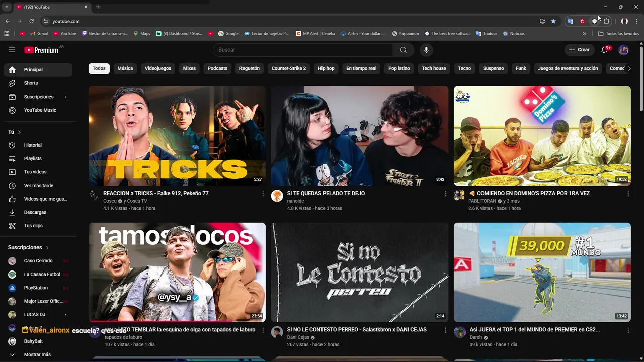The width and height of the screenshot is (644, 362).
Task: Open options menu for CS2 TOP 1 video
Action: point(628,330)
